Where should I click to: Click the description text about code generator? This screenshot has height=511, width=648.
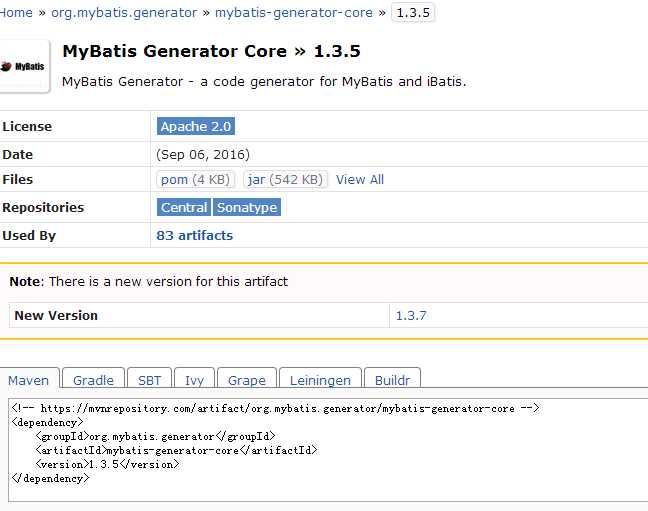[x=264, y=81]
